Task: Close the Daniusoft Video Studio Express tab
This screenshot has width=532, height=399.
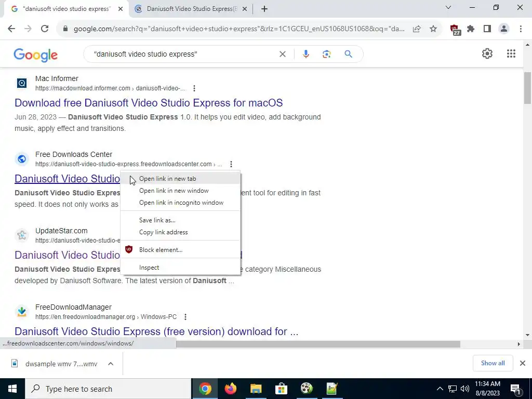Action: coord(245,9)
